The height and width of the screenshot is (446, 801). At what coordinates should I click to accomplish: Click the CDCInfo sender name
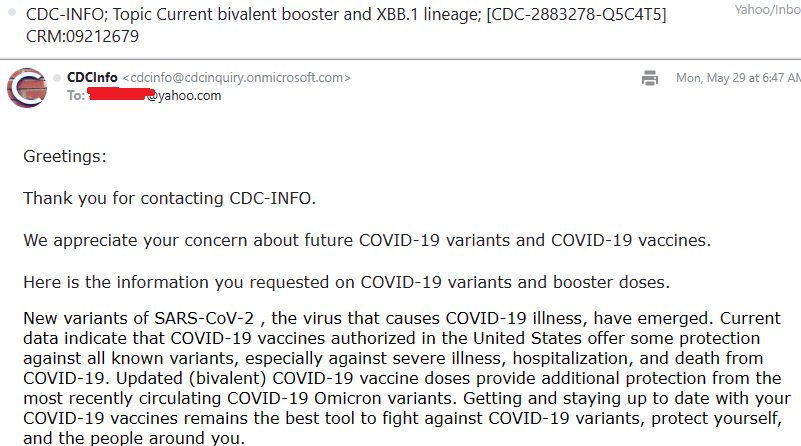pos(92,77)
